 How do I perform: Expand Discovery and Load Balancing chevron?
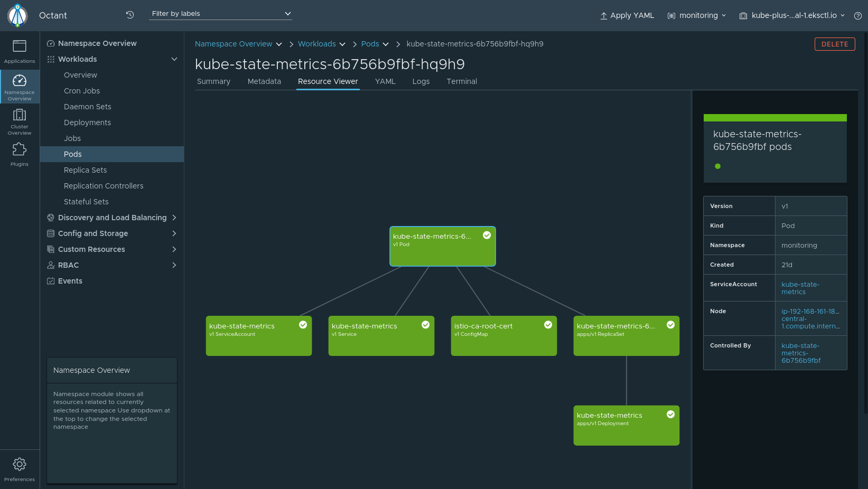pyautogui.click(x=174, y=218)
